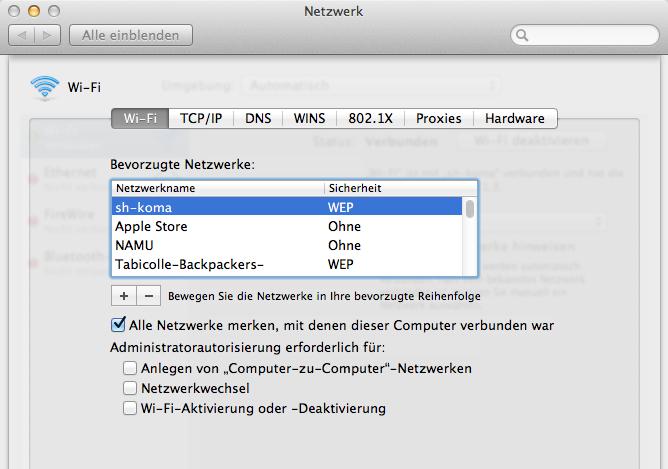
Task: Select the Apple Store network
Action: (x=287, y=226)
